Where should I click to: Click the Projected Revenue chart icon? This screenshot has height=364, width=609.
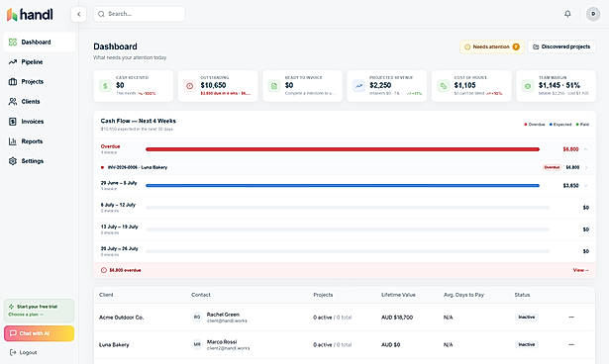click(x=358, y=86)
